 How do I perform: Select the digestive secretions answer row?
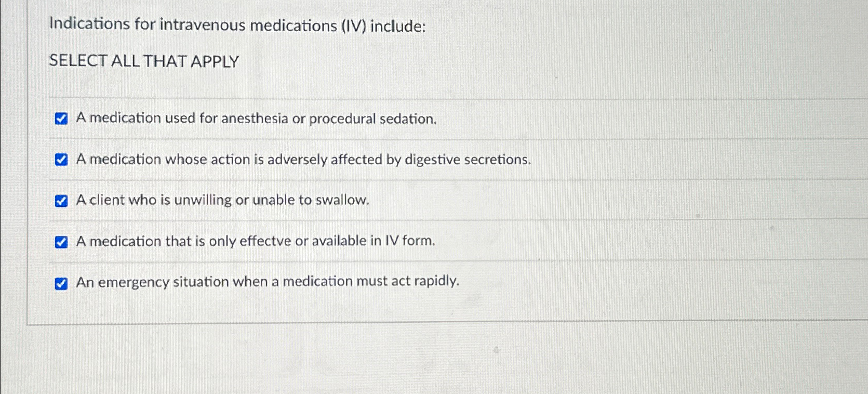[303, 160]
